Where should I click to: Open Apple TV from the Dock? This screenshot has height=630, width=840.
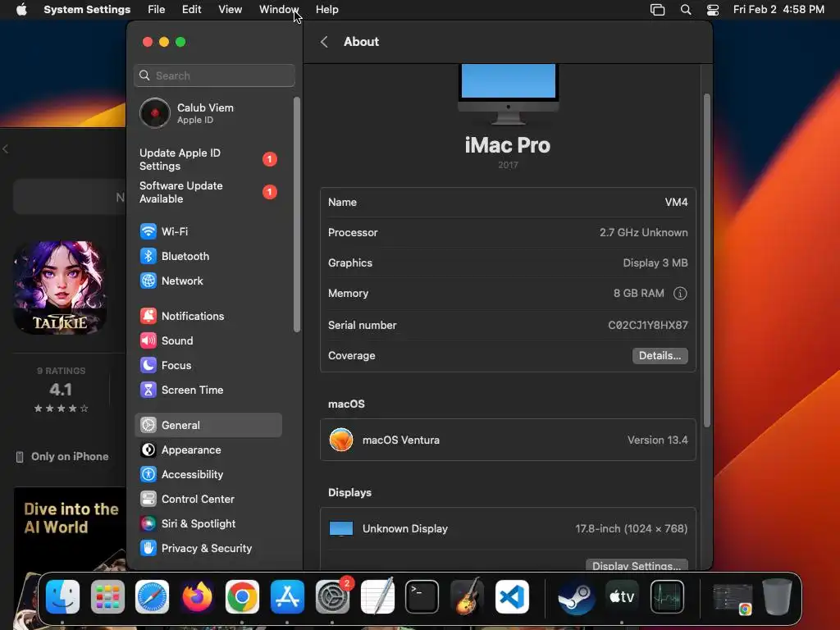(x=622, y=597)
